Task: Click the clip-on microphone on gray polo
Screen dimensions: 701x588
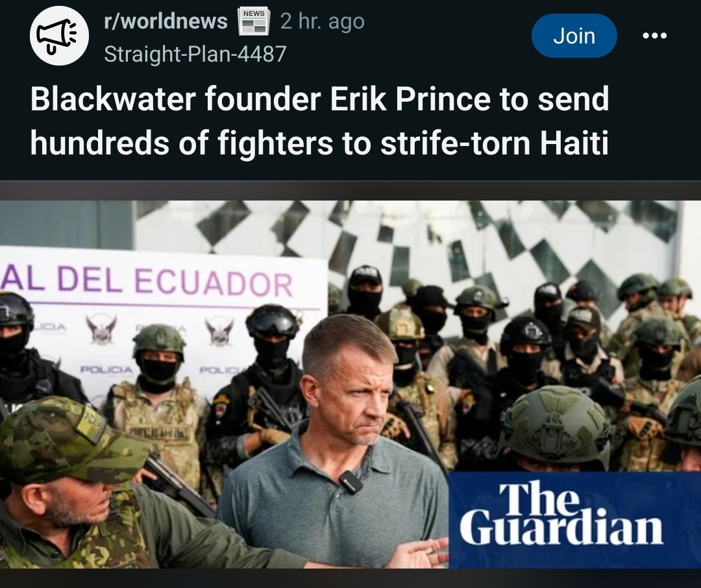Action: pos(350,482)
